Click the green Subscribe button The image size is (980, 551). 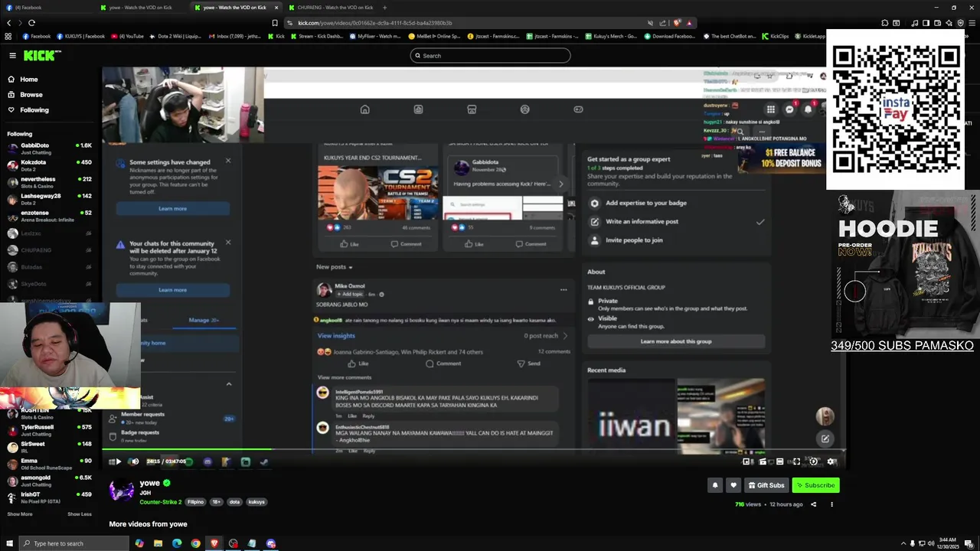point(815,485)
